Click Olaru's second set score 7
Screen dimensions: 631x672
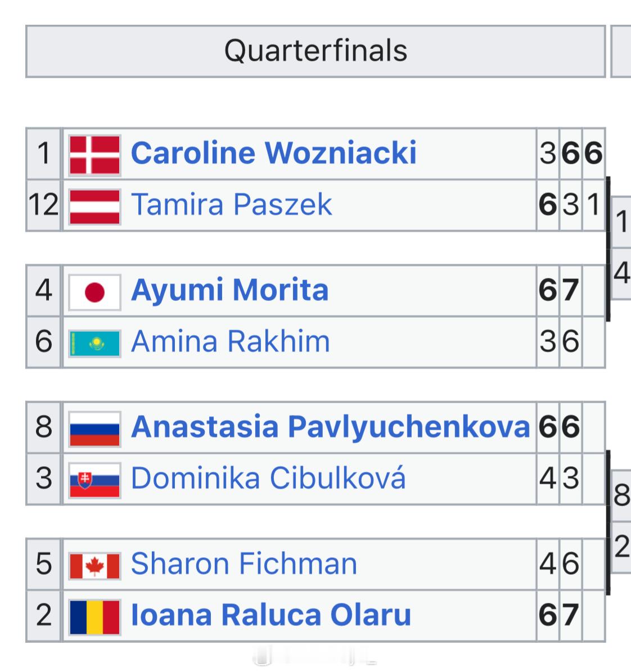click(571, 615)
